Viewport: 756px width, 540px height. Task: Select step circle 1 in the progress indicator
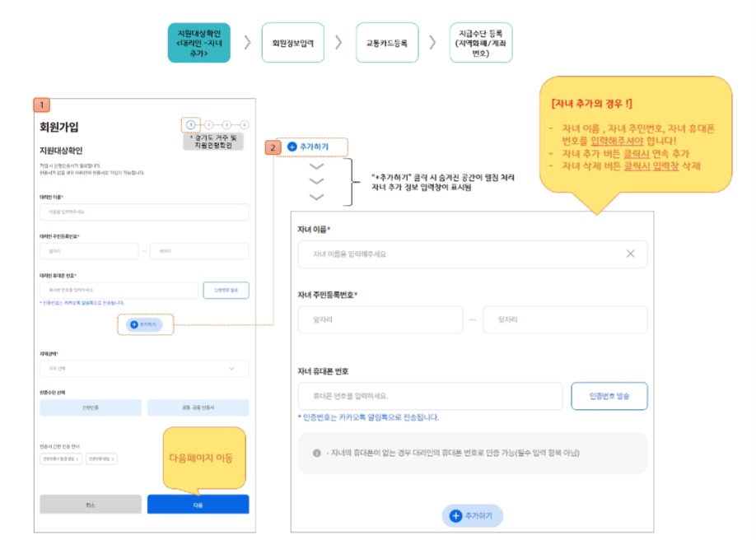[189, 123]
